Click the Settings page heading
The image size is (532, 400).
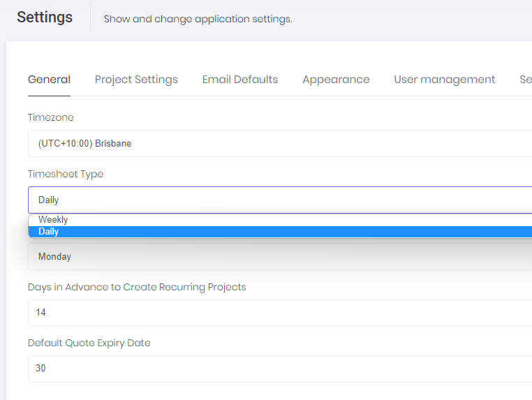point(45,17)
